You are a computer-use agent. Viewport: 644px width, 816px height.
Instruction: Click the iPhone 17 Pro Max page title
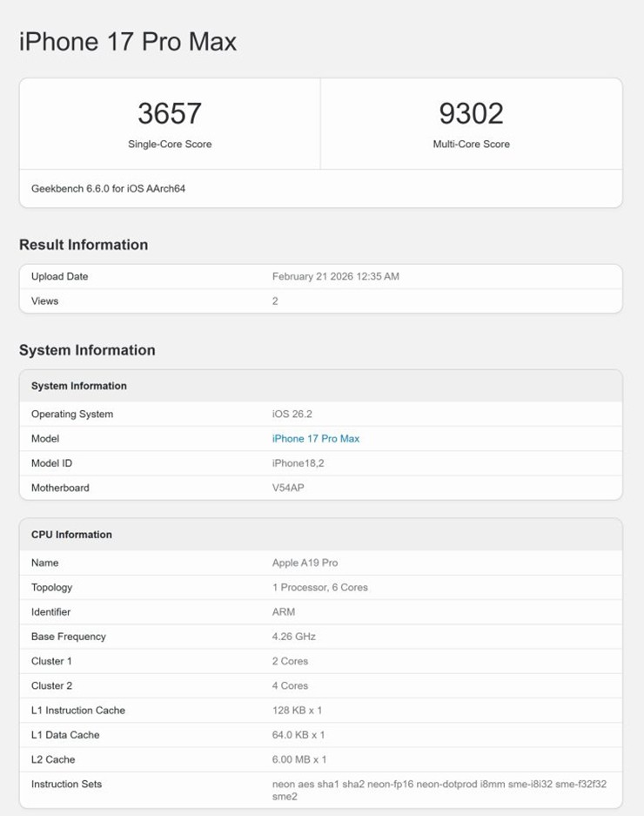point(128,42)
